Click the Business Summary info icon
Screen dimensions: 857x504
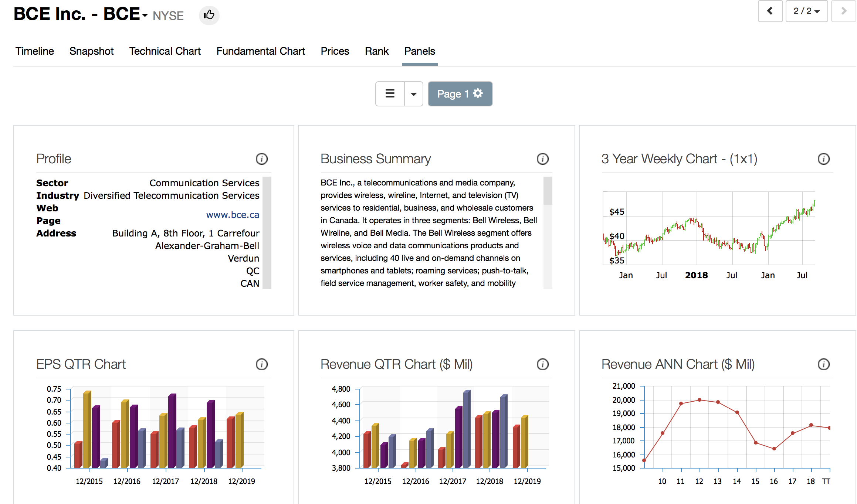coord(542,159)
